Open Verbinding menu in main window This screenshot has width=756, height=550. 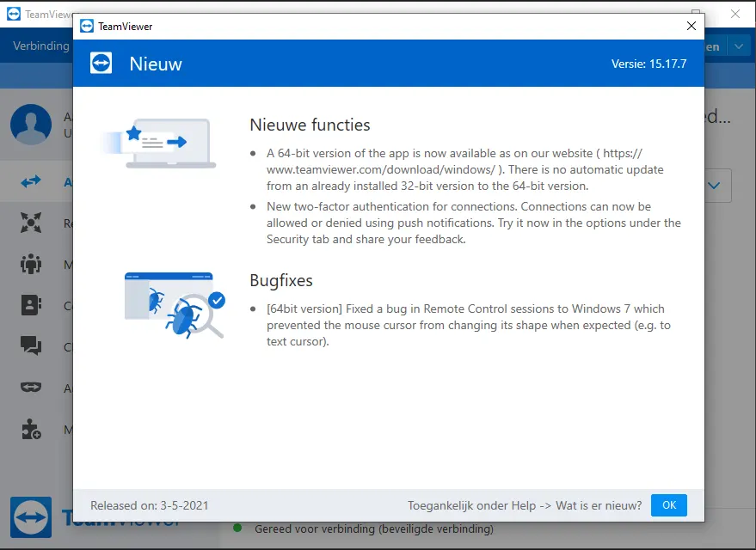[41, 46]
